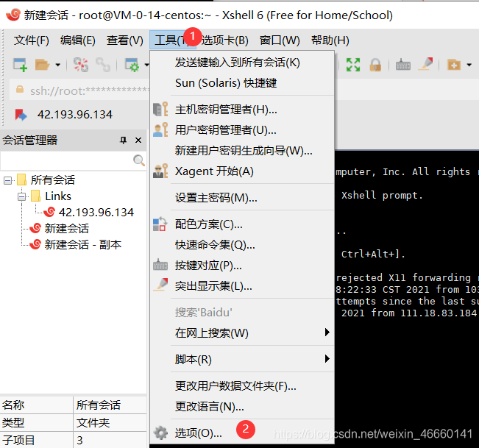
Task: Select the 所有会话 folder in tree
Action: (53, 180)
